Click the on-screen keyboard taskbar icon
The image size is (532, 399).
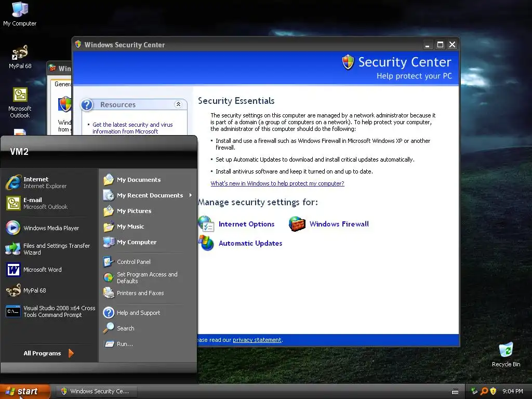click(x=455, y=392)
